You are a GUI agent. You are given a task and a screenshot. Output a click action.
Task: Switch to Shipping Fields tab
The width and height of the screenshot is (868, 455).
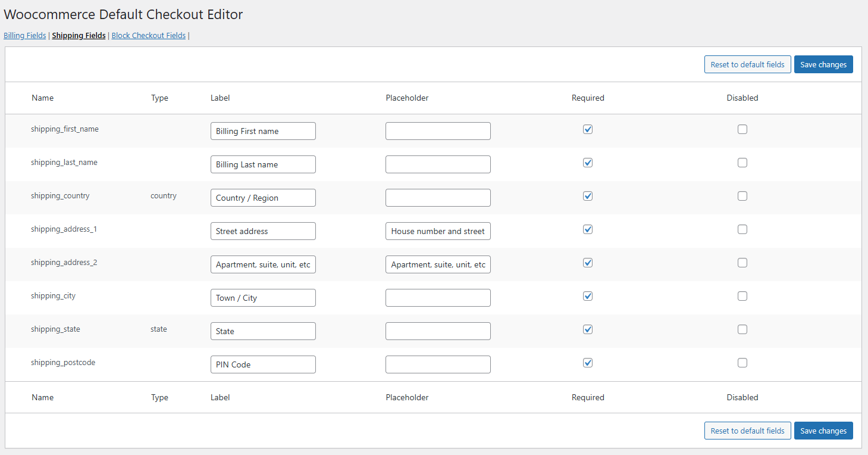79,36
